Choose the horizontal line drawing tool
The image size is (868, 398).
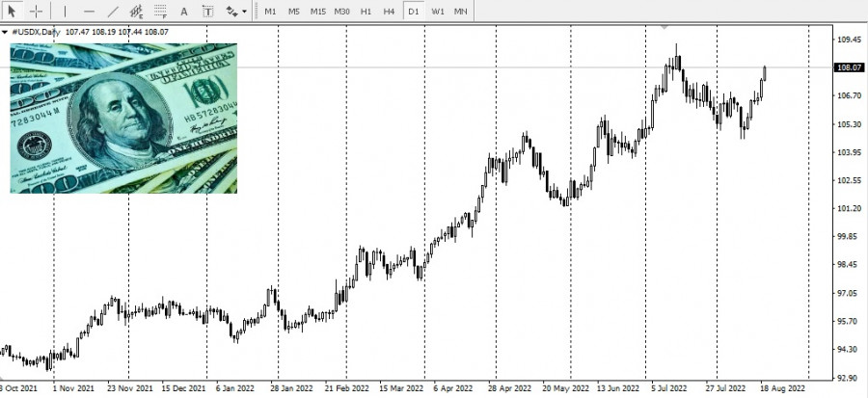coord(89,11)
